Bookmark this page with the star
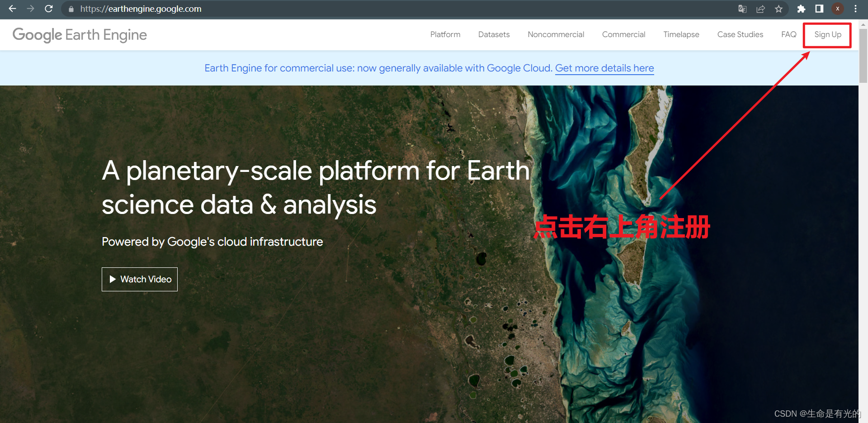The height and width of the screenshot is (423, 868). click(778, 9)
